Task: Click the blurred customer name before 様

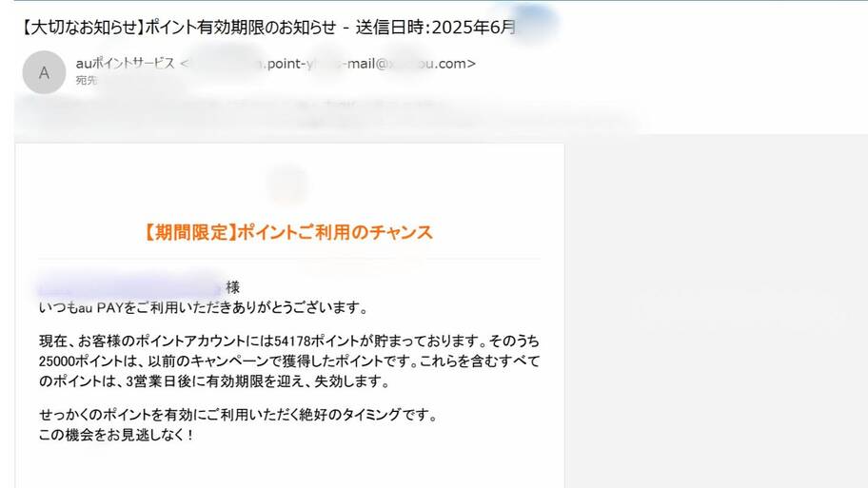Action: (130, 288)
